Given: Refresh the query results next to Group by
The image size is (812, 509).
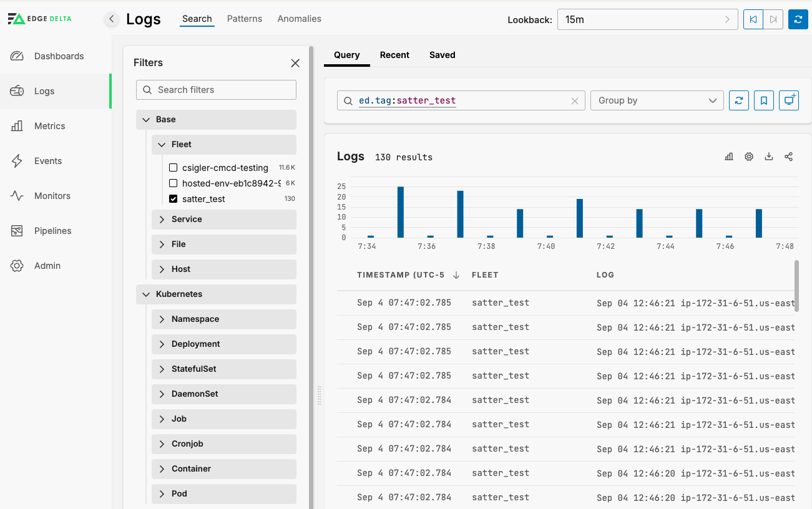Looking at the screenshot, I should (x=739, y=100).
